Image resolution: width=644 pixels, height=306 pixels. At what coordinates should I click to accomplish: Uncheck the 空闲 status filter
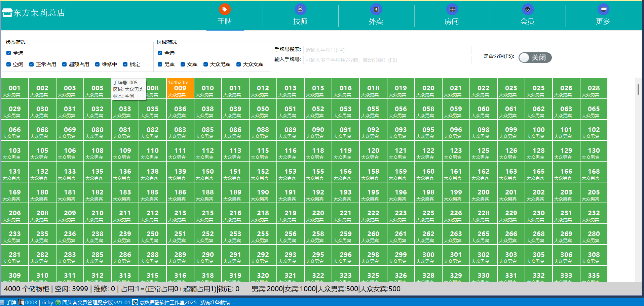click(x=9, y=64)
